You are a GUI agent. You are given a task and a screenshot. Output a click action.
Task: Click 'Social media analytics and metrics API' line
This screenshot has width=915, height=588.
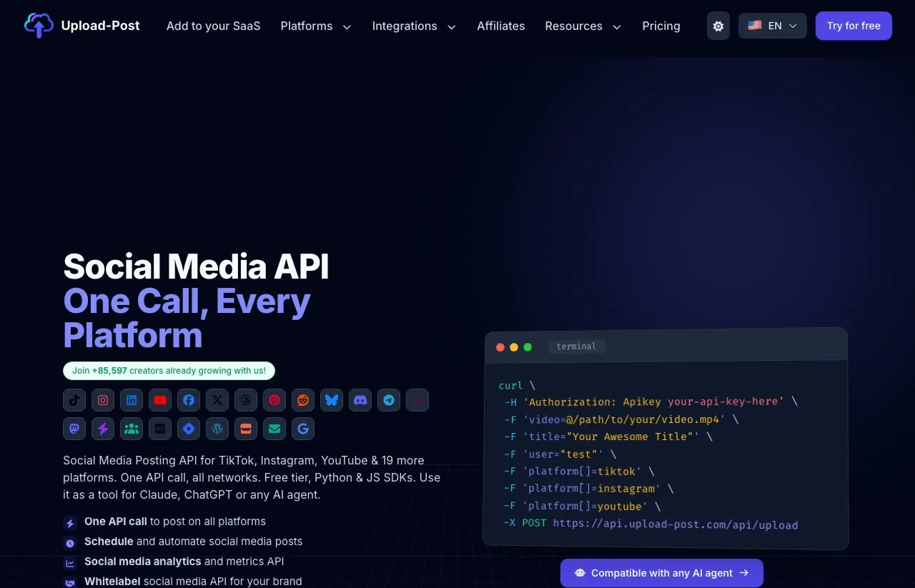184,562
